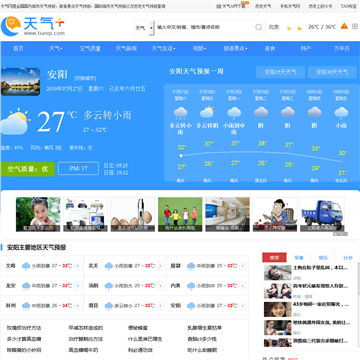The height and width of the screenshot is (360, 360).
Task: Click the 07月29日 rain forecast icon
Action: pos(234,113)
